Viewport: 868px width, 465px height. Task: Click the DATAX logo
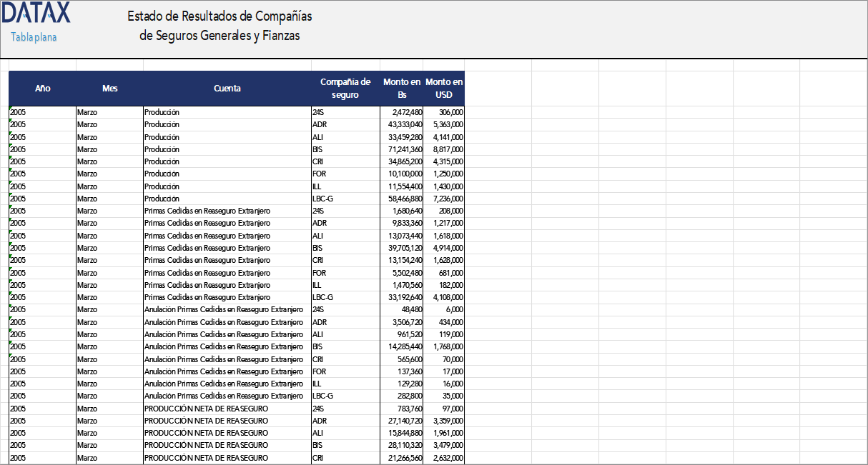36,13
